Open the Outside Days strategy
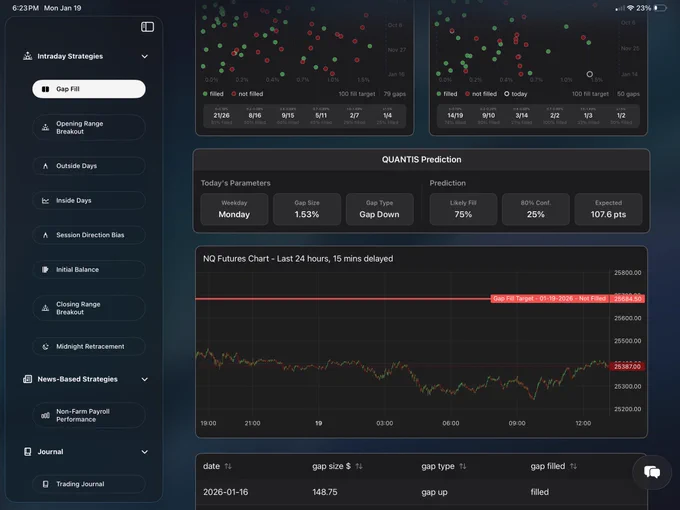 [x=89, y=166]
